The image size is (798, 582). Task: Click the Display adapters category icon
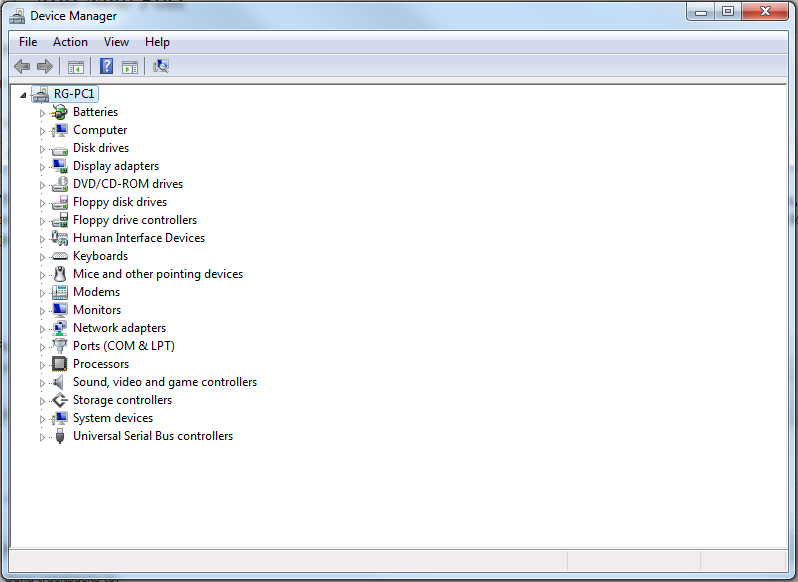60,166
